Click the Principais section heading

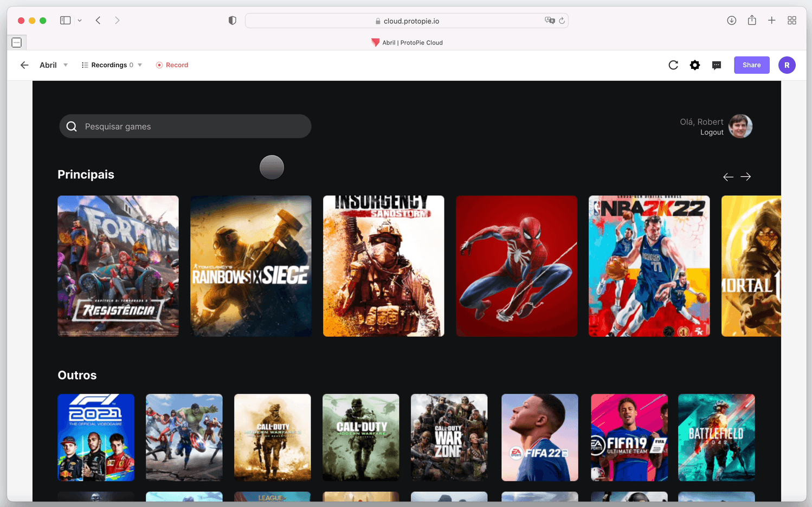pos(86,175)
